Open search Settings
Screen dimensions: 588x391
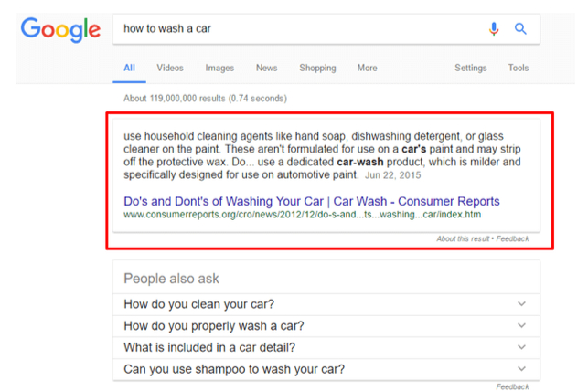(471, 68)
